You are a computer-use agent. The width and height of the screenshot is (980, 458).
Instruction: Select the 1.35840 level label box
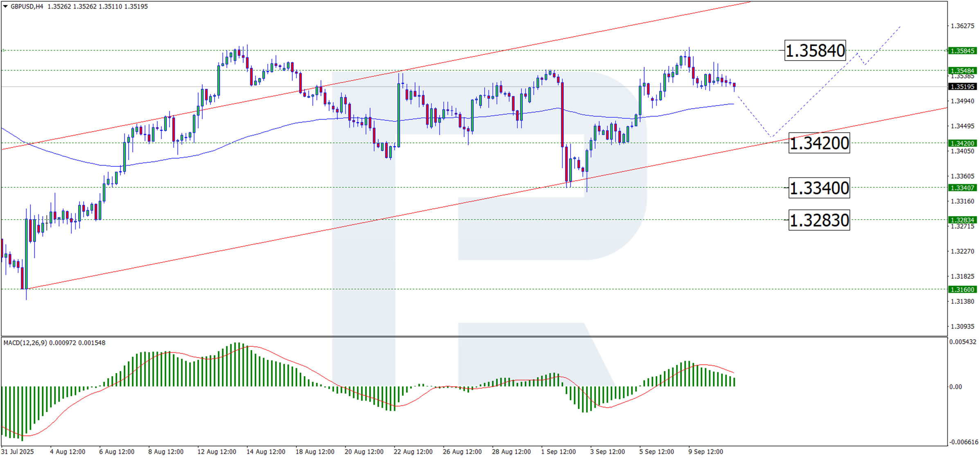click(815, 51)
